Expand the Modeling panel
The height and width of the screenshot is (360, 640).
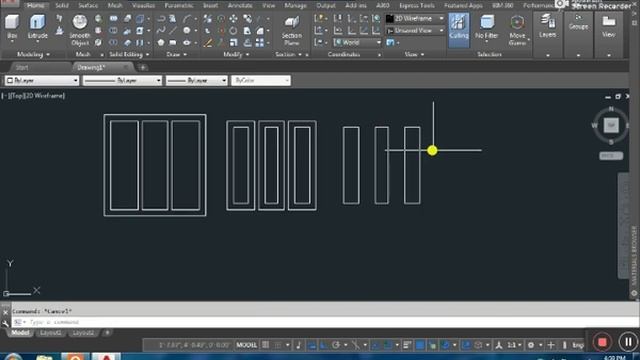33,54
